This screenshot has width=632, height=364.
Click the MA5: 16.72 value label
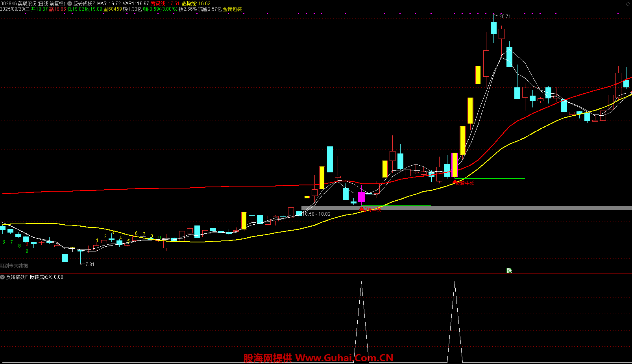[x=109, y=4]
